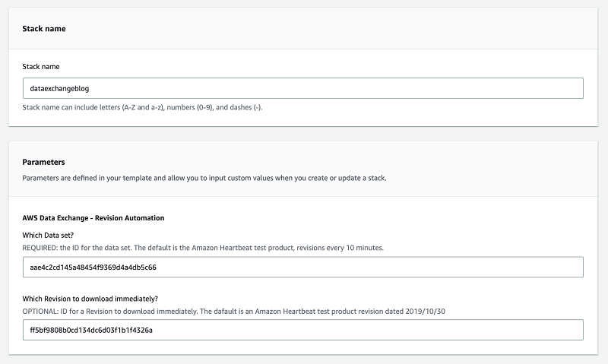Click the bold Parameters heading
This screenshot has width=608, height=364.
[x=44, y=162]
